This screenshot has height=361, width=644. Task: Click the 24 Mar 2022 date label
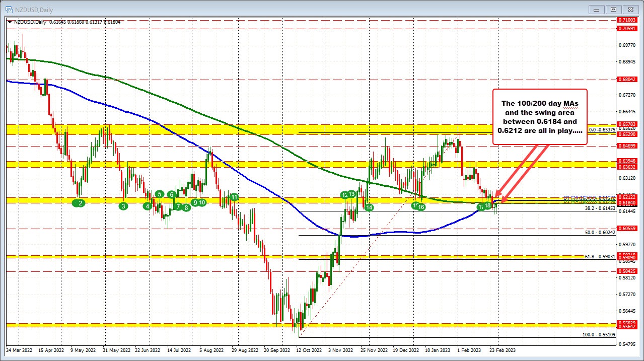pyautogui.click(x=19, y=349)
